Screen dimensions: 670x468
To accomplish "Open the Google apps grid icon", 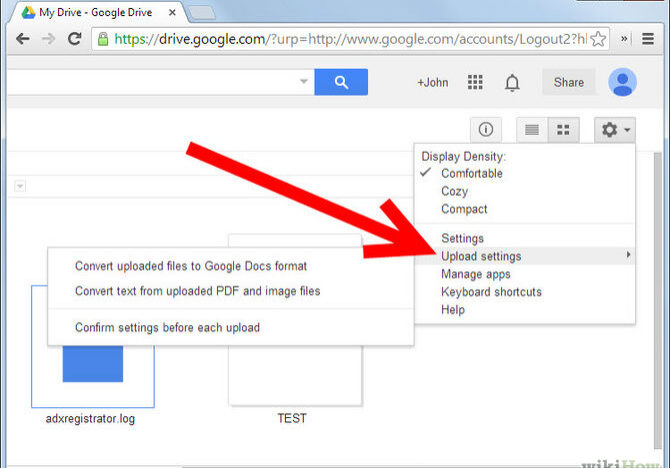I will 475,82.
